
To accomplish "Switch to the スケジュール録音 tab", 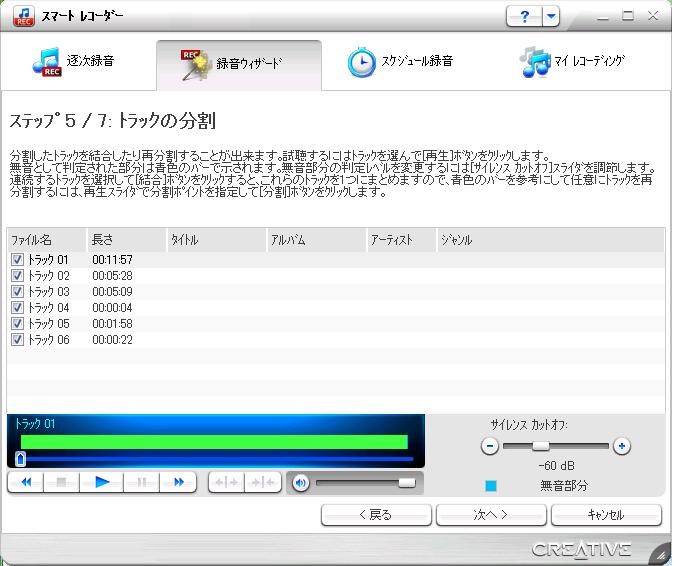I will pos(400,62).
